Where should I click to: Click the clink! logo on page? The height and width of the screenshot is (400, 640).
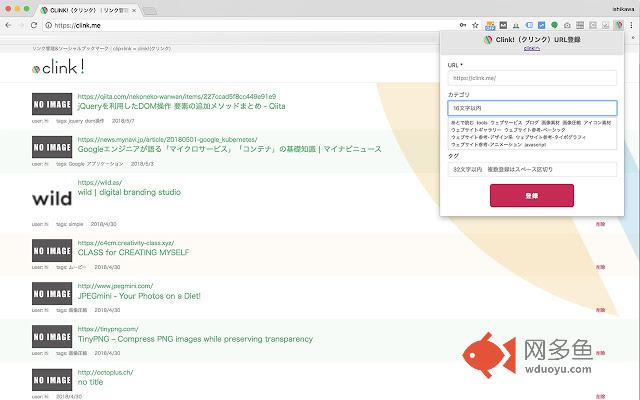coord(58,67)
